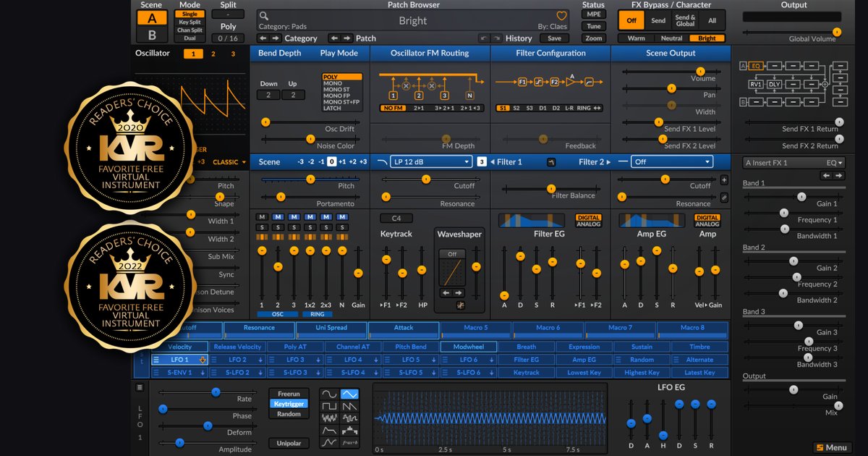Select the square wave LFO shape
The width and height of the screenshot is (868, 456).
[x=329, y=406]
